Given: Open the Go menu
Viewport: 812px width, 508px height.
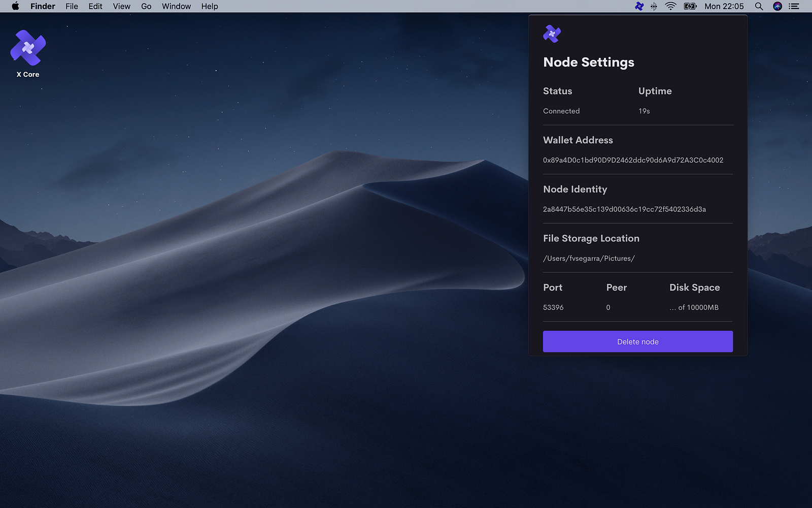Looking at the screenshot, I should [x=146, y=6].
